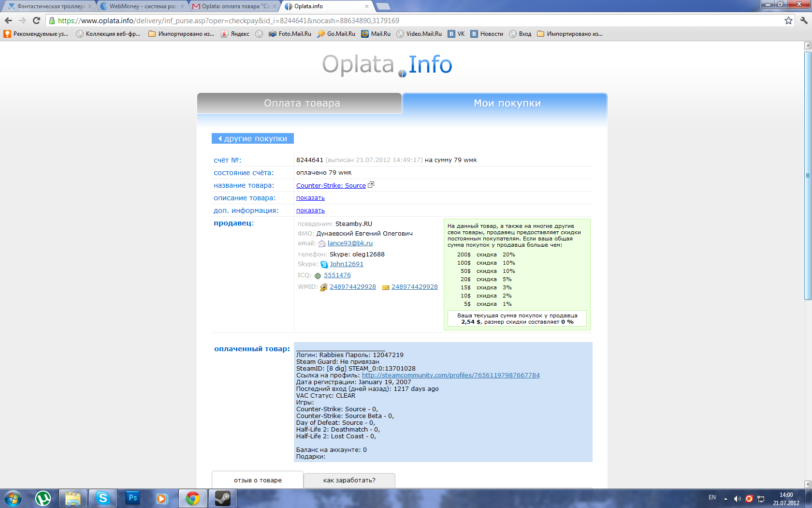This screenshot has width=812, height=508.
Task: Open Photoshop from the taskbar
Action: click(x=132, y=498)
